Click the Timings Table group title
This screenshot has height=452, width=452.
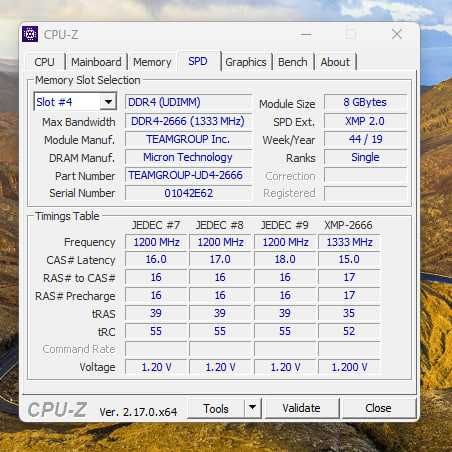coord(67,216)
